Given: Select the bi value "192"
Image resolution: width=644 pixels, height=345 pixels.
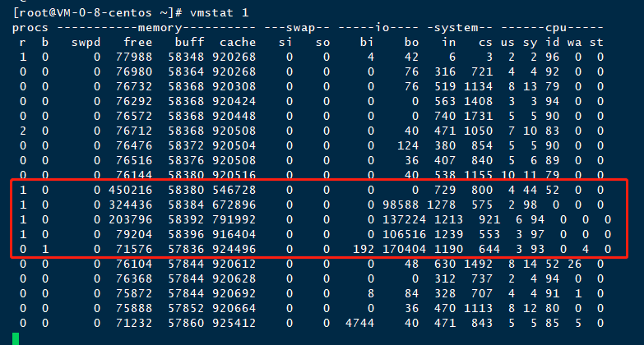Looking at the screenshot, I should click(364, 249).
